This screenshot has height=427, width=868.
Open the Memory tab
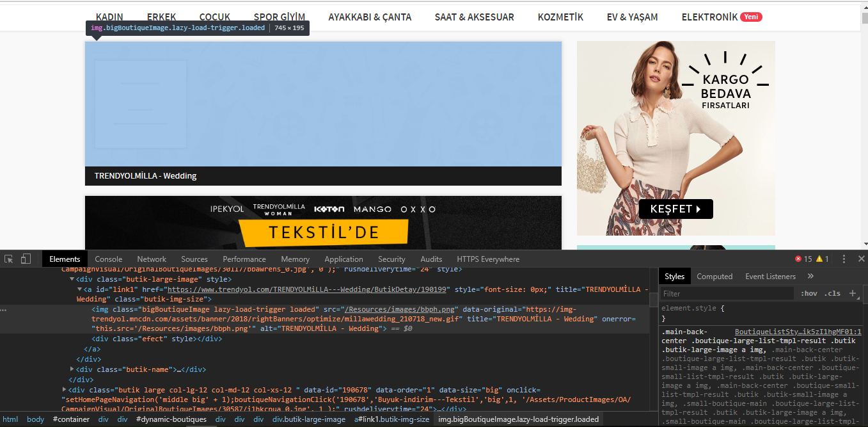click(295, 259)
